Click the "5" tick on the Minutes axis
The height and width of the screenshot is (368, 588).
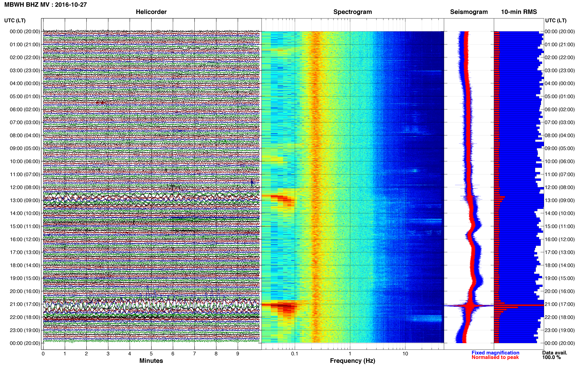pyautogui.click(x=151, y=354)
